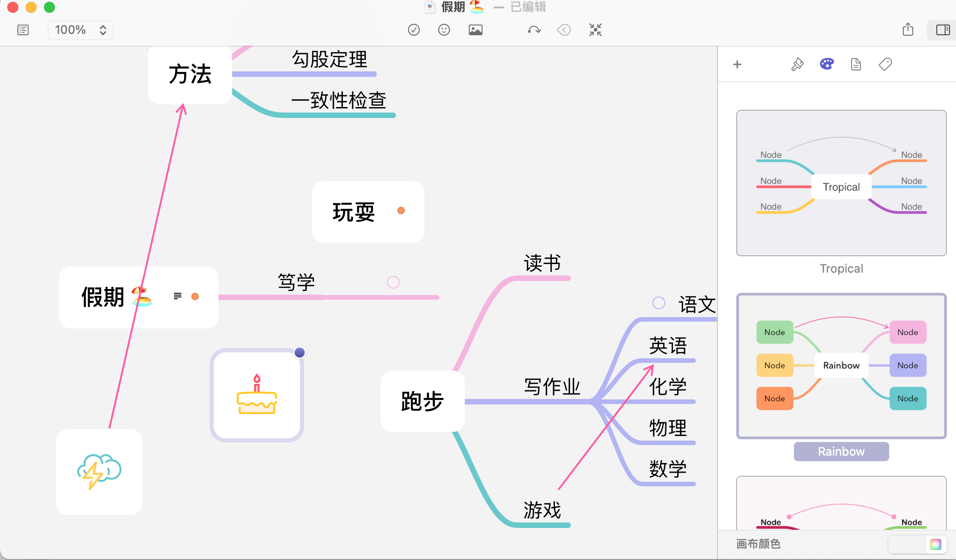Open the 100% zoom level dropdown
Screen dimensions: 956x560
pyautogui.click(x=81, y=30)
